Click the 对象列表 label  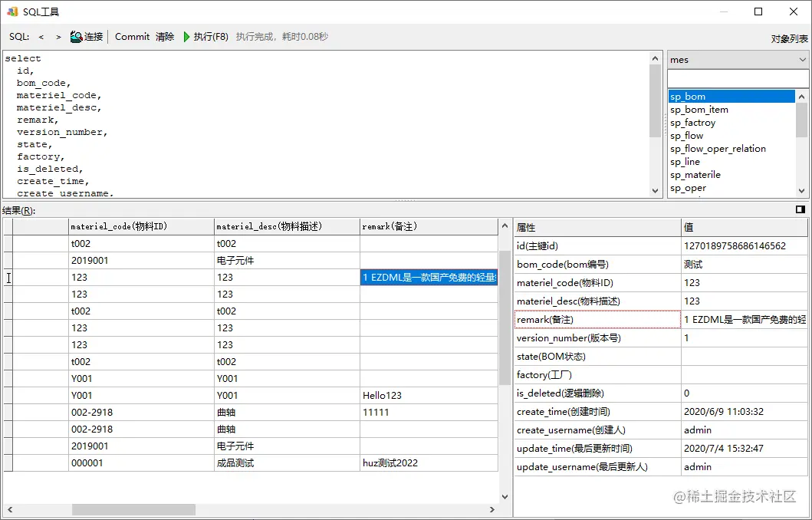pos(789,39)
